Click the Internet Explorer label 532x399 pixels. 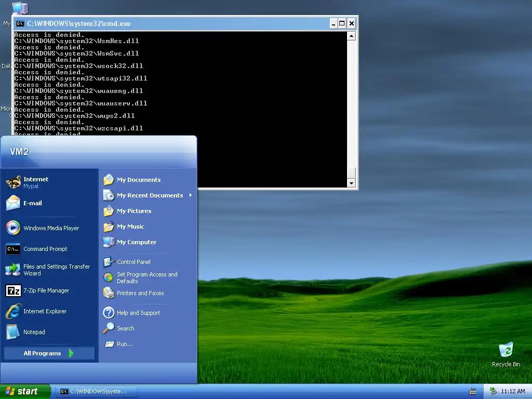[x=45, y=311]
